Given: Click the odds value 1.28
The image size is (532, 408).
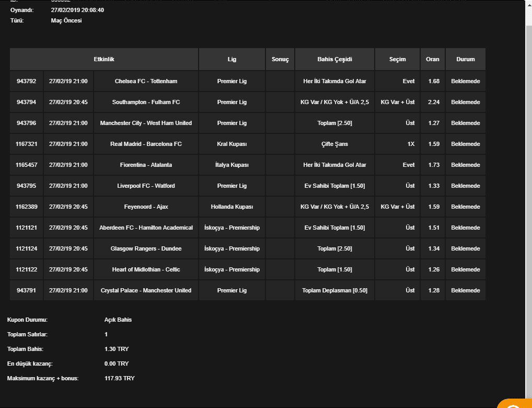Looking at the screenshot, I should pyautogui.click(x=434, y=290).
